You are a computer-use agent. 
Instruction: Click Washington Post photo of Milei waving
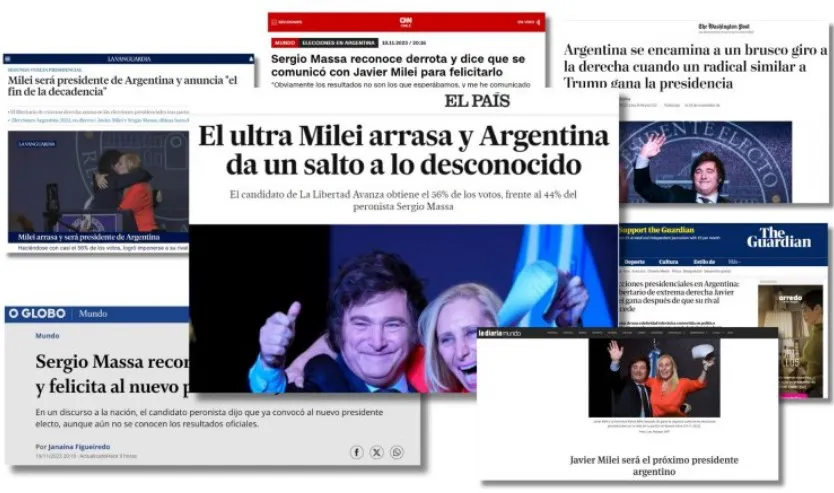[x=706, y=162]
